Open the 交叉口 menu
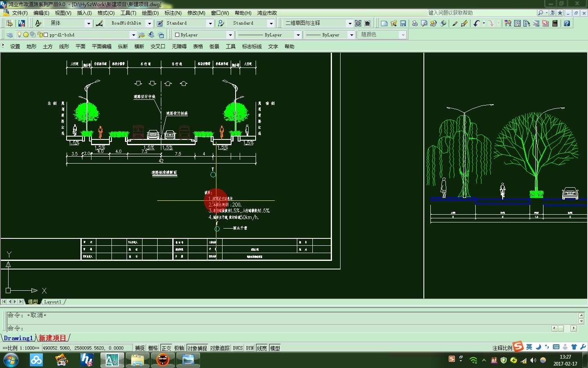 [158, 47]
